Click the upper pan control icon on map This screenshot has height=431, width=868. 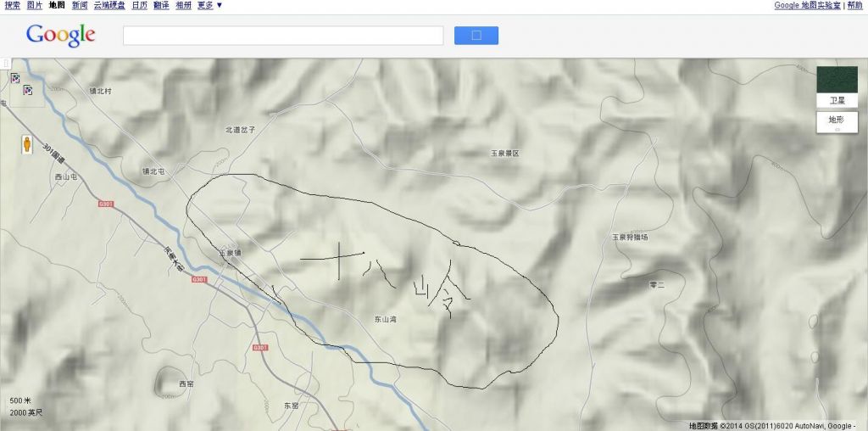coord(15,79)
